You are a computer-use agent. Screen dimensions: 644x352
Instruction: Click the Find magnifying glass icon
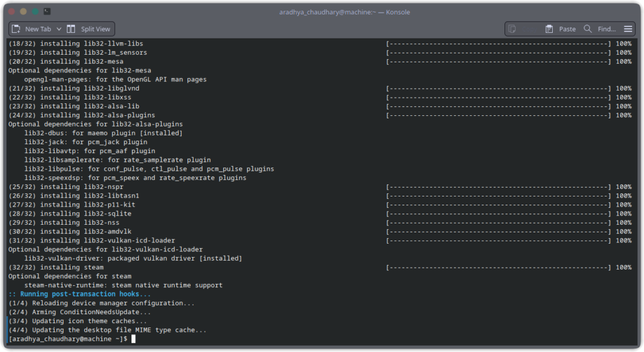click(588, 29)
